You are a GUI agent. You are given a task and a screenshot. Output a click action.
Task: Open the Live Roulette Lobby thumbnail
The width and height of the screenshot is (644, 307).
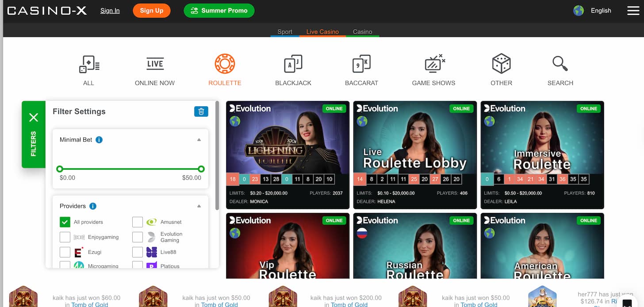click(415, 137)
